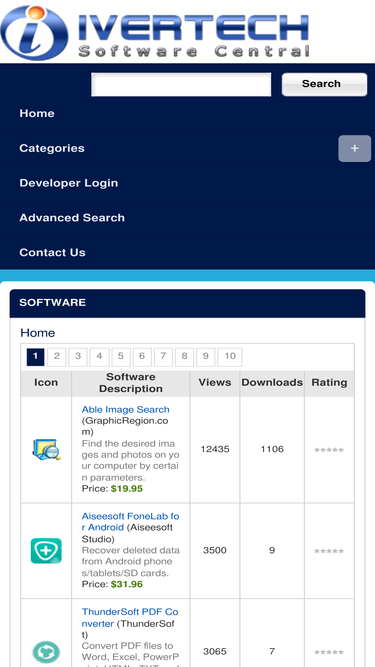Open the Advanced Search menu item
The width and height of the screenshot is (375, 667).
coord(72,218)
